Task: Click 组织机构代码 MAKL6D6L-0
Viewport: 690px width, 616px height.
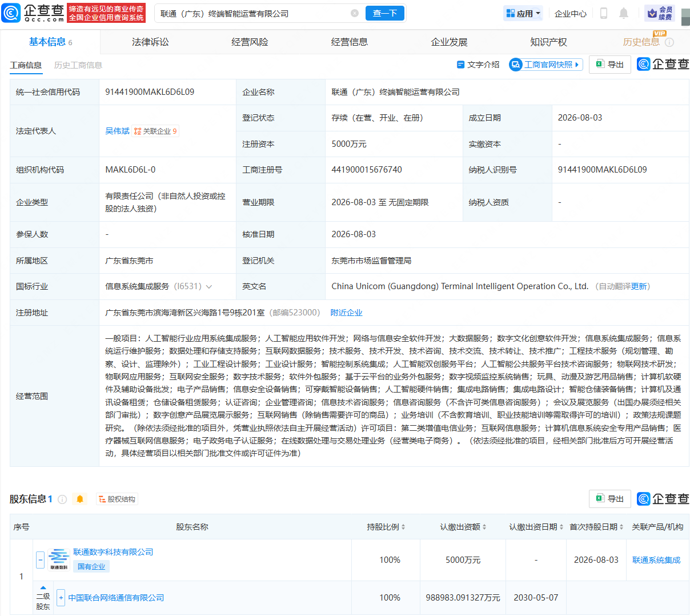Action: click(130, 170)
